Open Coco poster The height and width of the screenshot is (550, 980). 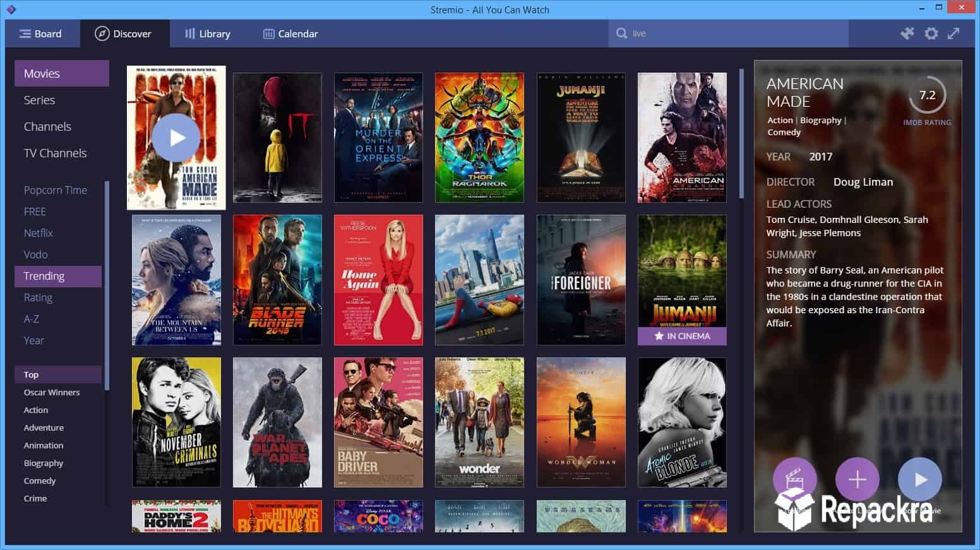pyautogui.click(x=378, y=517)
